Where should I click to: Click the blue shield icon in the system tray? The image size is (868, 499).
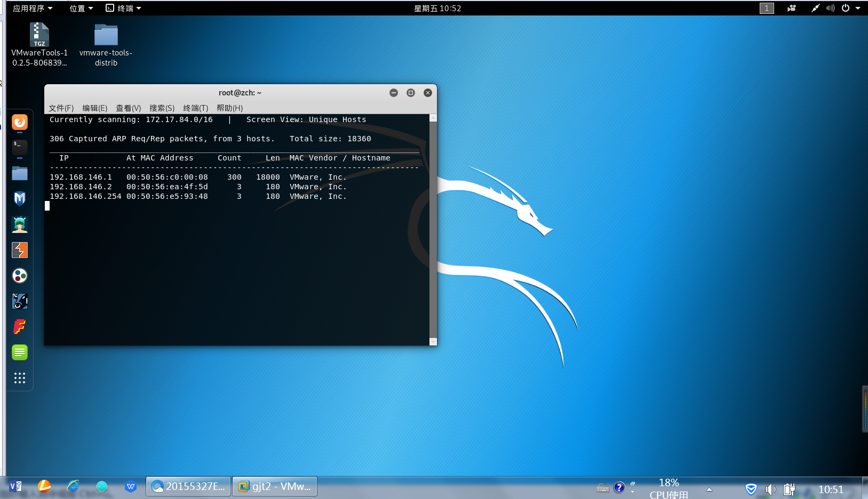[751, 489]
